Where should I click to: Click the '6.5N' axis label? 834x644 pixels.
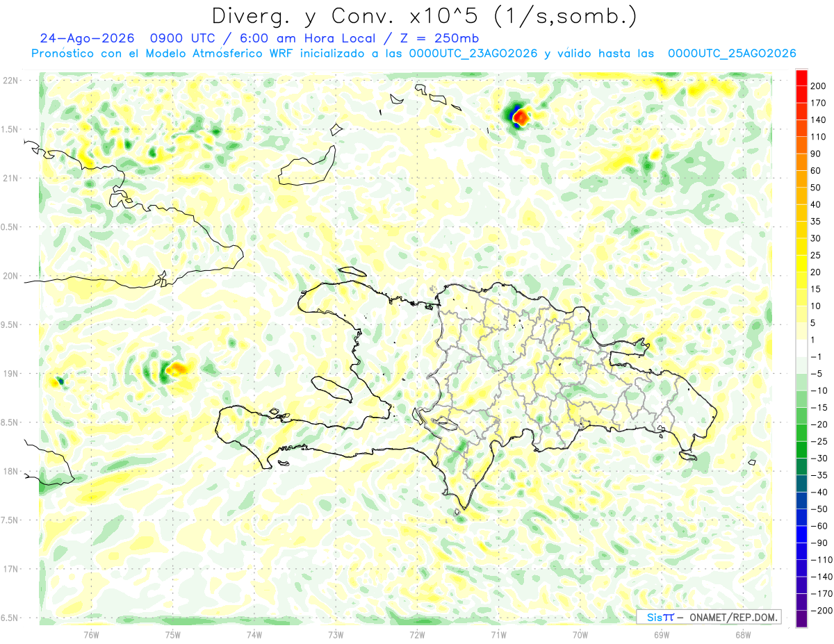[x=10, y=618]
